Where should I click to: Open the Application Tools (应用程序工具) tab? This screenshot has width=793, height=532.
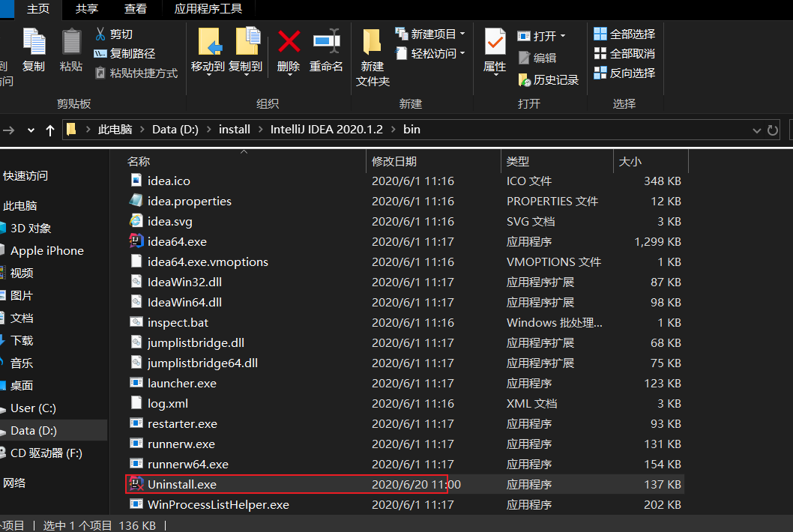(208, 9)
